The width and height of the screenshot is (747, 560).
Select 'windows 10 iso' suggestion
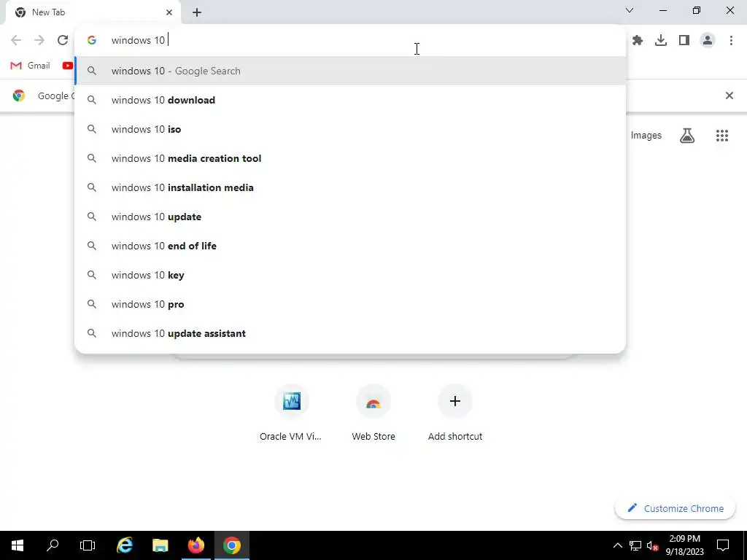(x=350, y=129)
